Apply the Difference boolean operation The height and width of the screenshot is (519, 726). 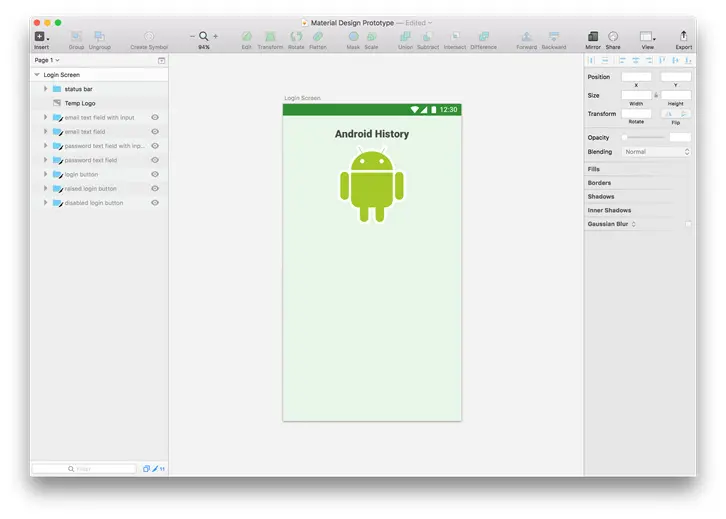483,36
